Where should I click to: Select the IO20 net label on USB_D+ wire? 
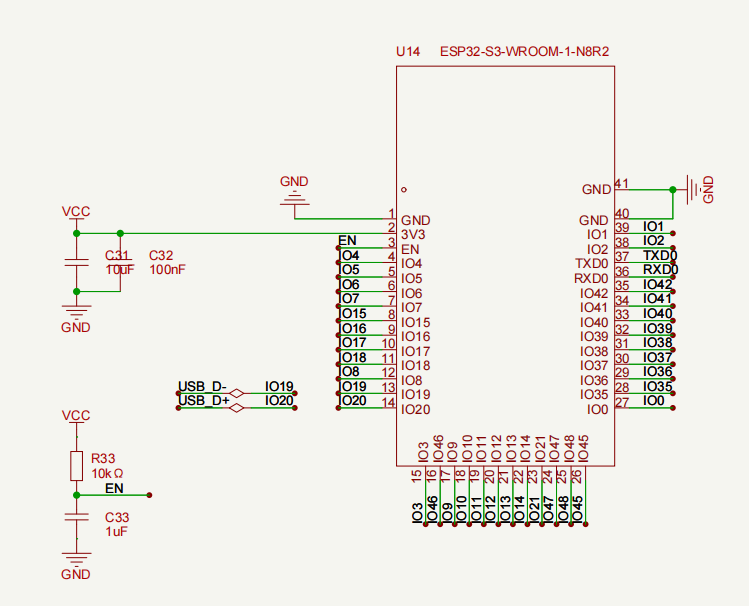point(279,401)
